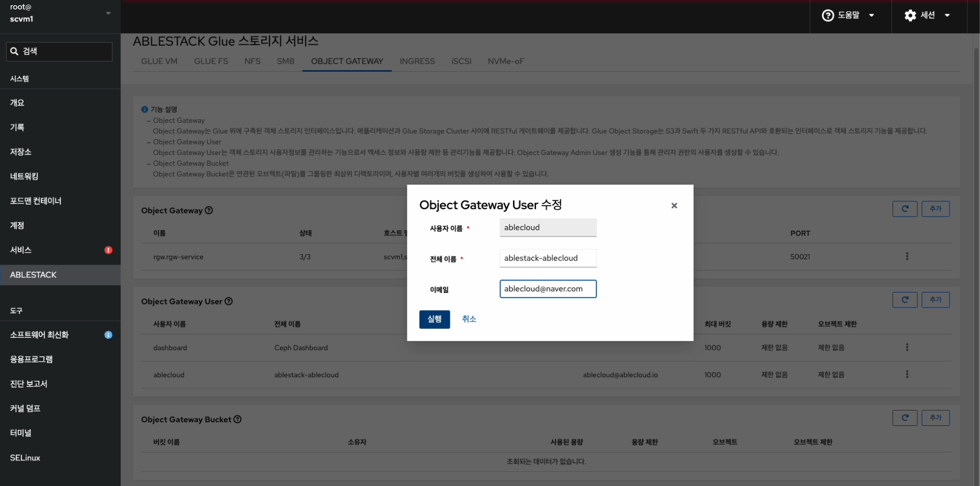Close the Object Gateway User edit dialog
Viewport: 980px width, 486px height.
click(x=674, y=206)
